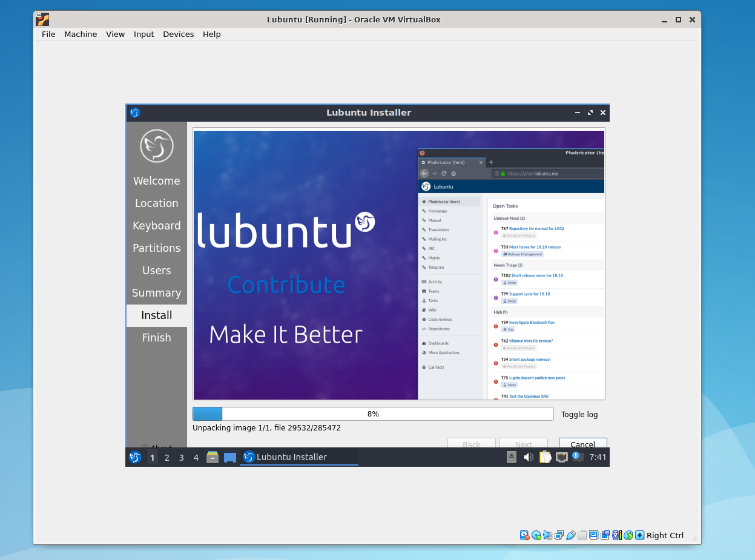This screenshot has width=755, height=560.
Task: Click the 'Contribute' slideshow heading
Action: click(286, 285)
